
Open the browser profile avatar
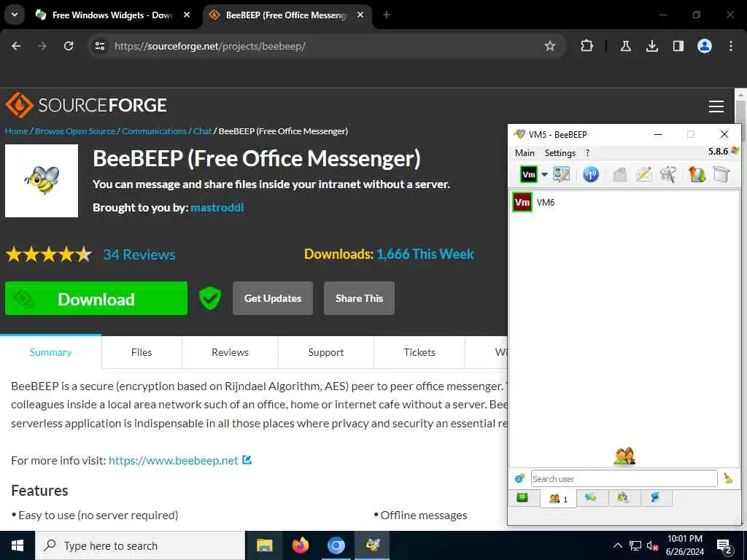click(705, 46)
